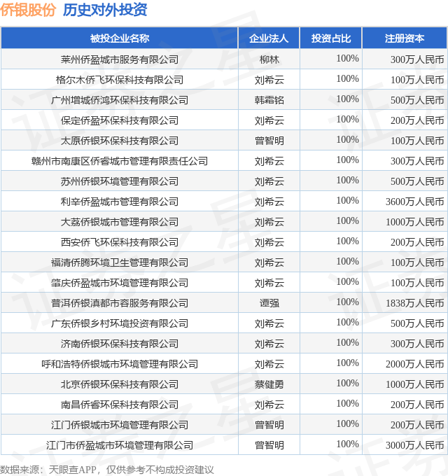
Task: Click 保定侨盈环保科技有限公司 company name
Action: (x=120, y=120)
